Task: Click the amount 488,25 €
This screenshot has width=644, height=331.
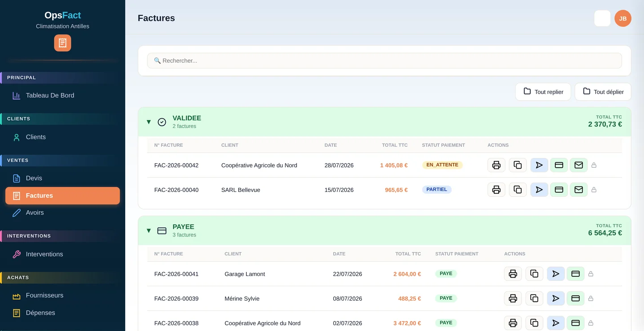Action: tap(410, 298)
